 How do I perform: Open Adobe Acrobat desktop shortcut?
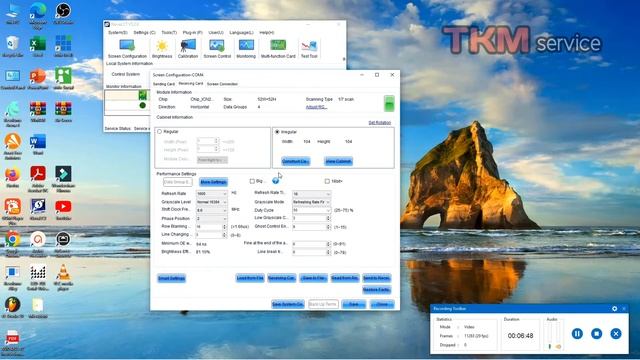38,179
